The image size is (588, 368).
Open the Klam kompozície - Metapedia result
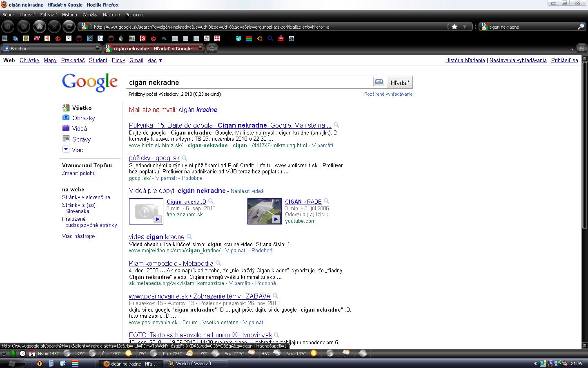pos(171,263)
